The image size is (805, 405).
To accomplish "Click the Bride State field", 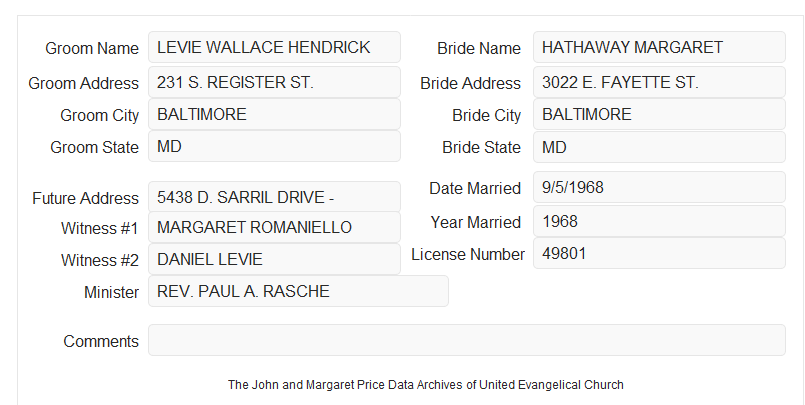I will pos(659,147).
